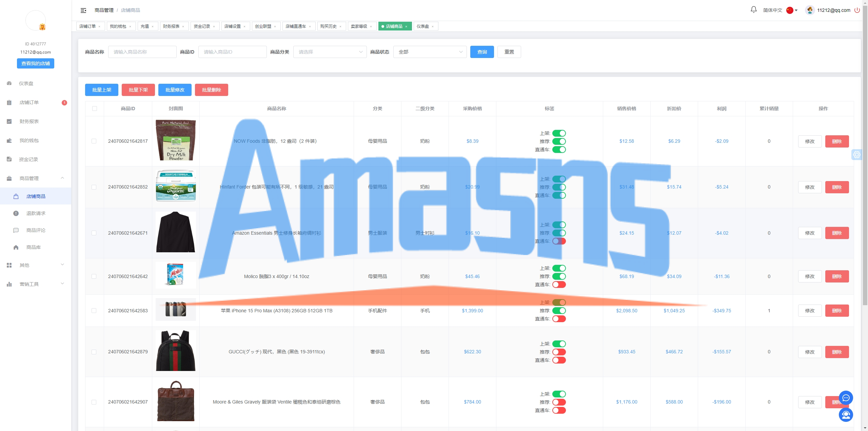868x431 pixels.
Task: Open the customer service headset icon
Action: pyautogui.click(x=846, y=415)
